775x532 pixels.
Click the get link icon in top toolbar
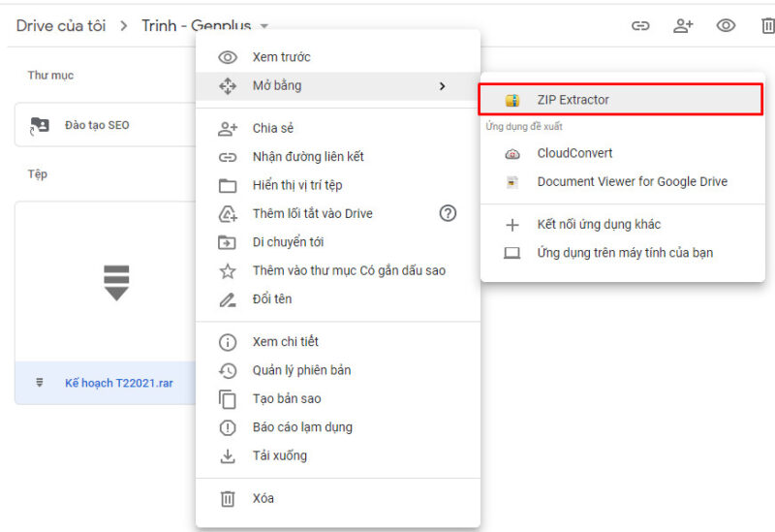click(640, 26)
